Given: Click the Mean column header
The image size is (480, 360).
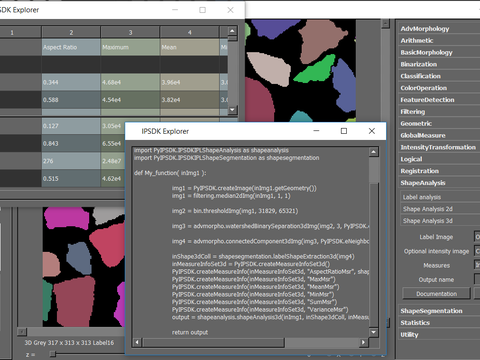Looking at the screenshot, I should click(189, 47).
